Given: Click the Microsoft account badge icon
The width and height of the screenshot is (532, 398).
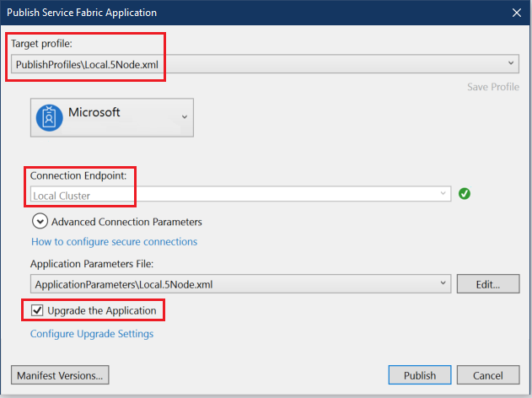Looking at the screenshot, I should click(50, 118).
